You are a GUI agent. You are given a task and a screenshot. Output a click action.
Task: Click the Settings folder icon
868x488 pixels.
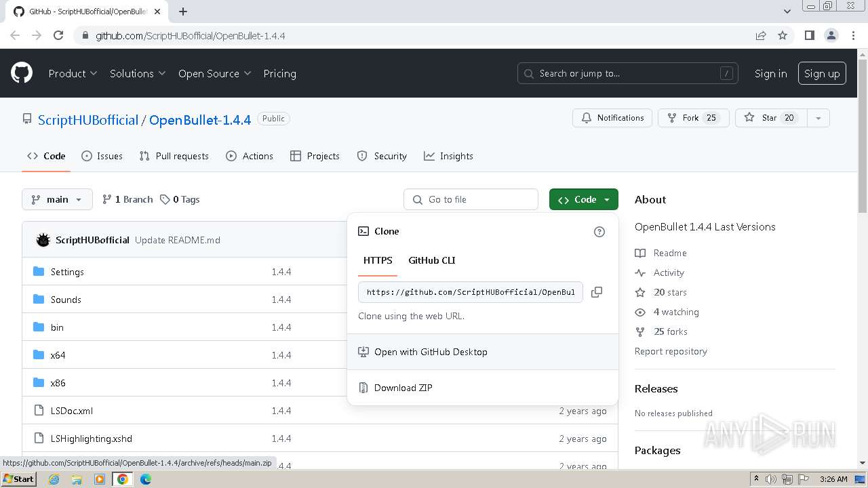[39, 272]
